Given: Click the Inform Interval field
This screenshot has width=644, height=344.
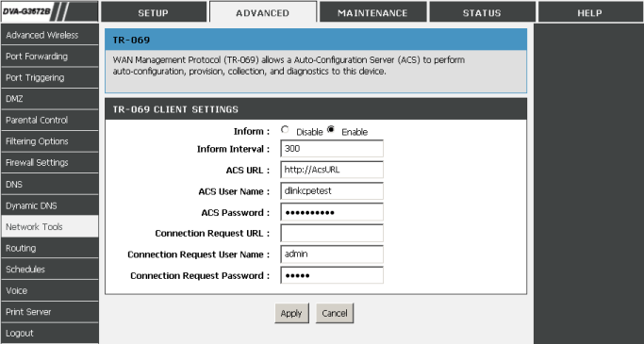Looking at the screenshot, I should coord(332,149).
